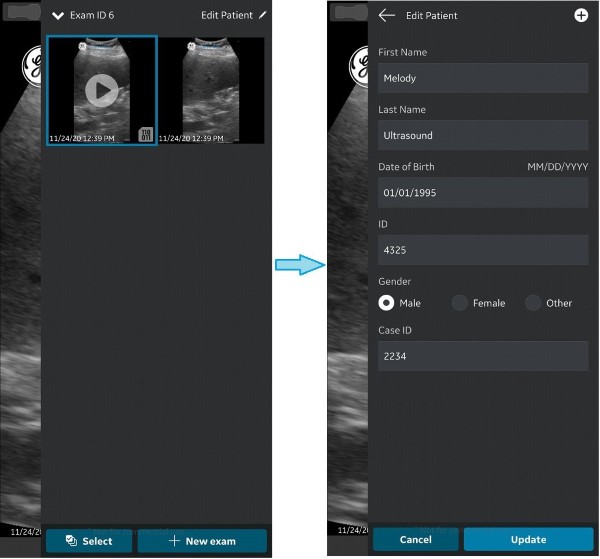
Task: Go back using the left arrow
Action: pyautogui.click(x=387, y=16)
